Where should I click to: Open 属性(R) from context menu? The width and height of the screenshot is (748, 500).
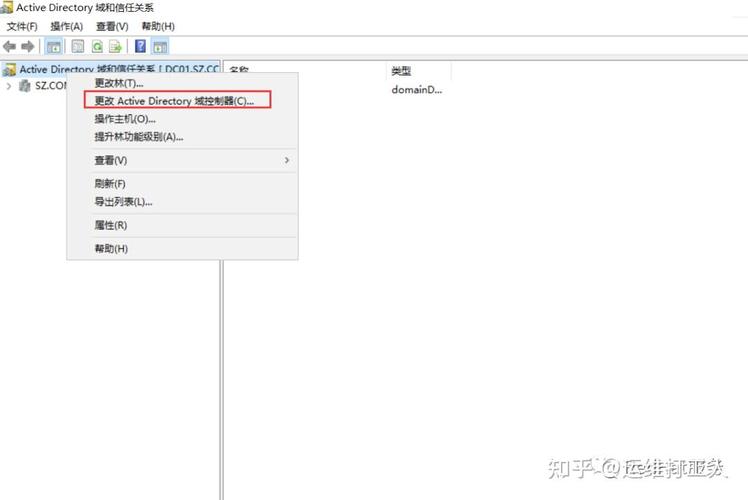182,225
